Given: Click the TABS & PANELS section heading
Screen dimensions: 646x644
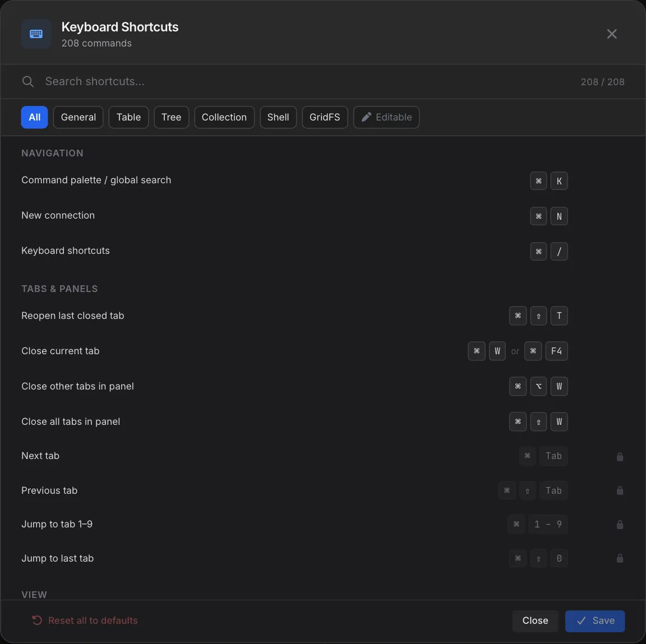Looking at the screenshot, I should (x=60, y=289).
